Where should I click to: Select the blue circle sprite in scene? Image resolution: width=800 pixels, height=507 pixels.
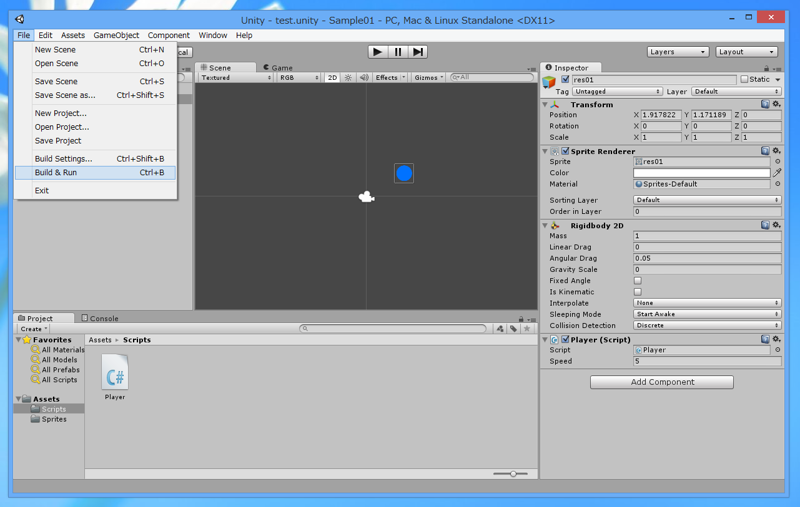coord(404,173)
